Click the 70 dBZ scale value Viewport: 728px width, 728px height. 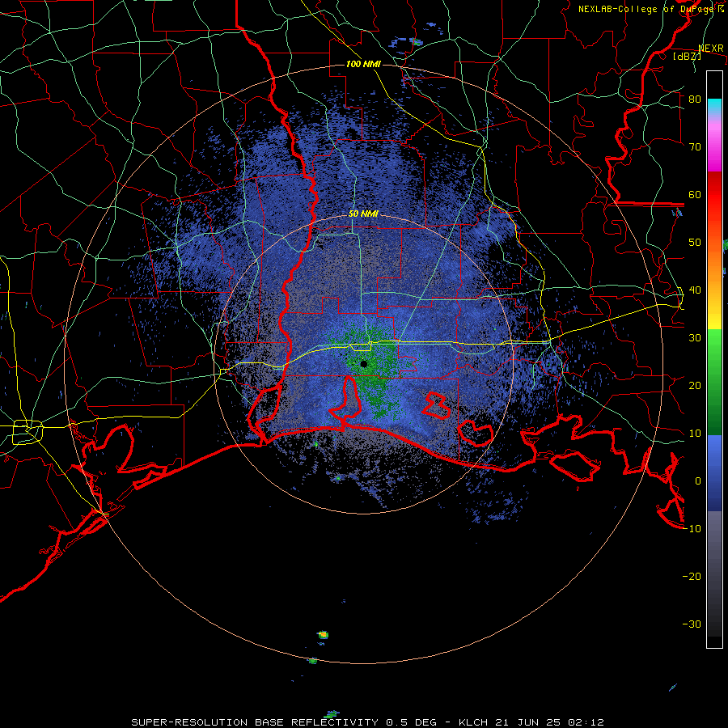[x=695, y=147]
